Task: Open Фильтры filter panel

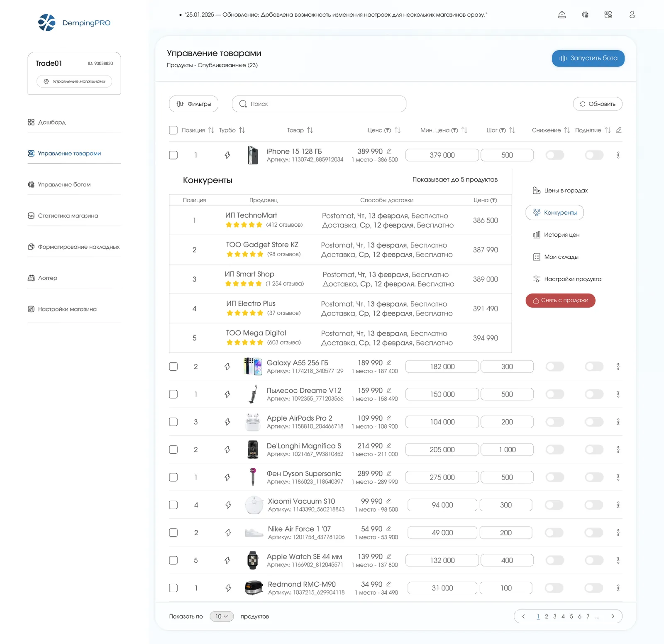Action: 194,104
